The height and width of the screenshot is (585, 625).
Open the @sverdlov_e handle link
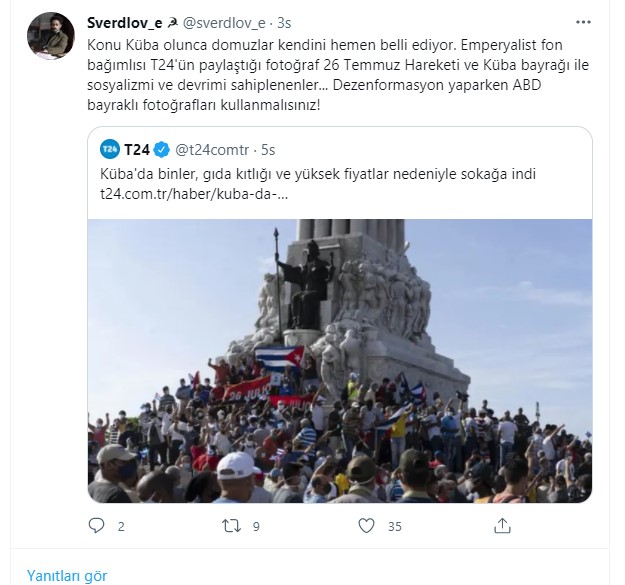(224, 23)
